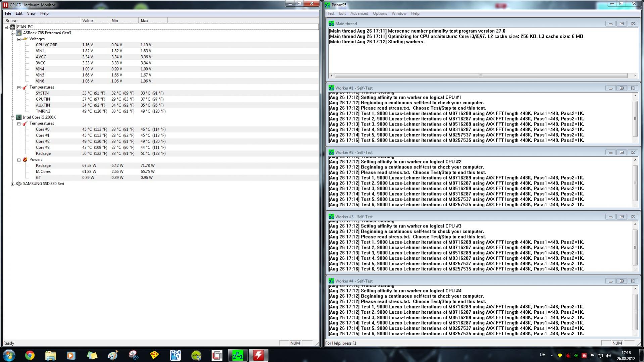644x362 pixels.
Task: Open Advanced menu in Prime95
Action: [359, 13]
